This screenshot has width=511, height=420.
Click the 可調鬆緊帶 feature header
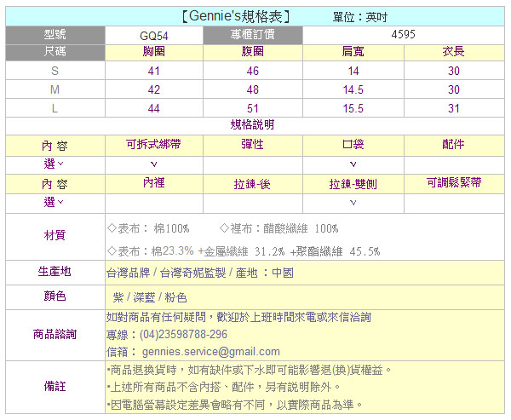pos(454,182)
